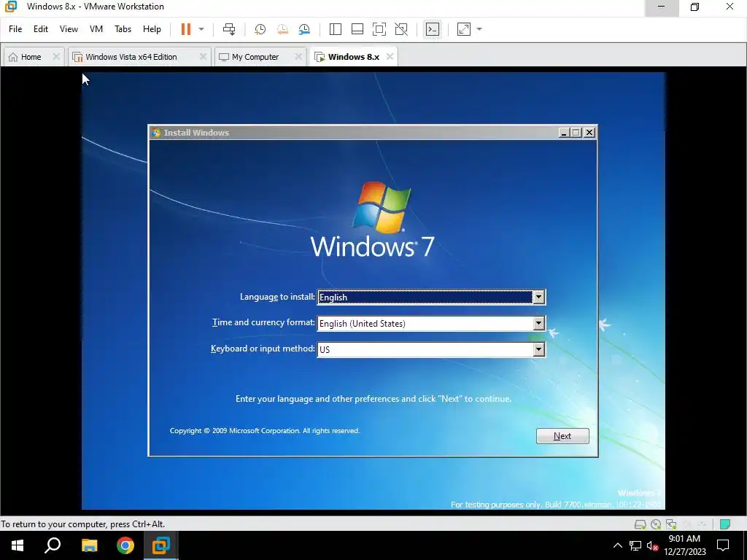Open File Explorer from taskbar
This screenshot has width=747, height=560.
tap(89, 545)
